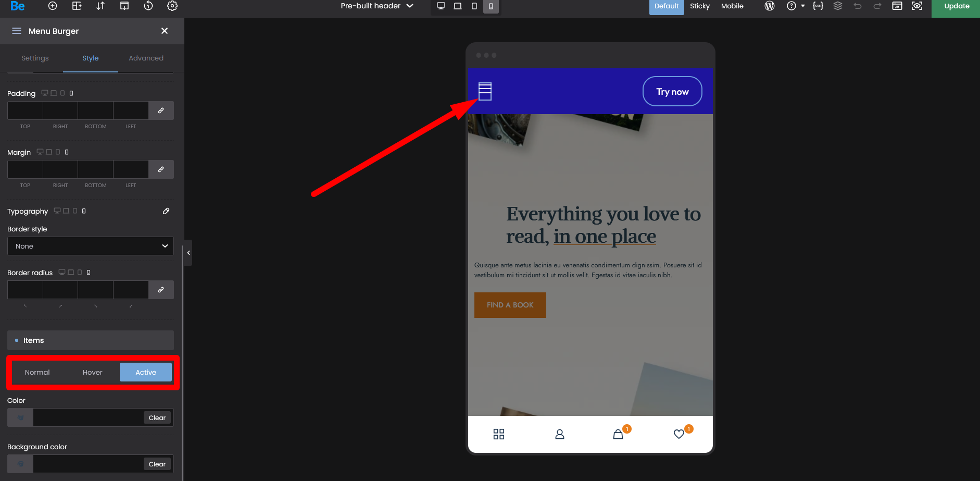Select the Normal state for Items
The image size is (980, 481).
(37, 372)
